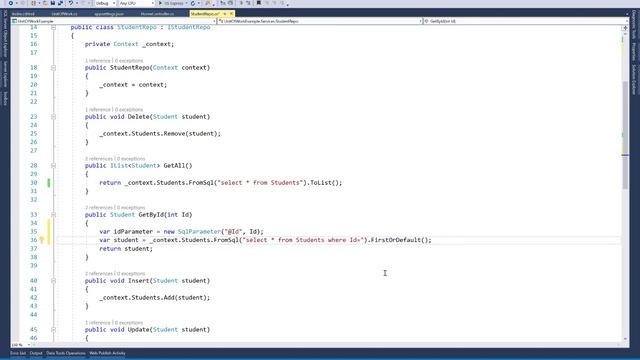Click on "private Context _context;" line

(x=129, y=44)
